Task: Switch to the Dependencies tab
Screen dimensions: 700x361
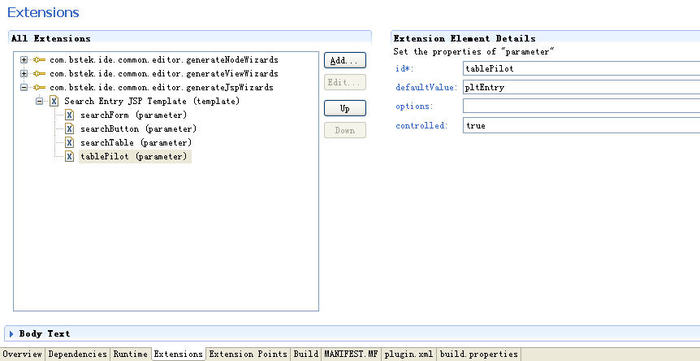Action: (x=77, y=354)
